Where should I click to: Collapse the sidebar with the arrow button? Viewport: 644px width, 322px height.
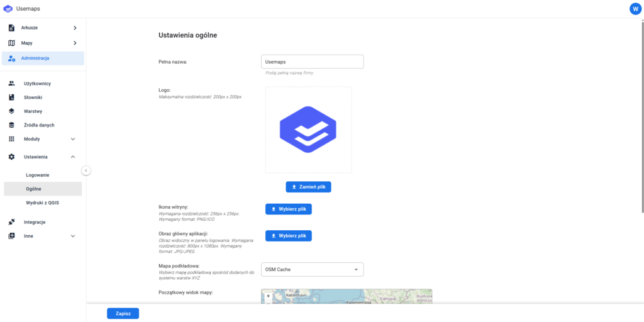pyautogui.click(x=86, y=170)
